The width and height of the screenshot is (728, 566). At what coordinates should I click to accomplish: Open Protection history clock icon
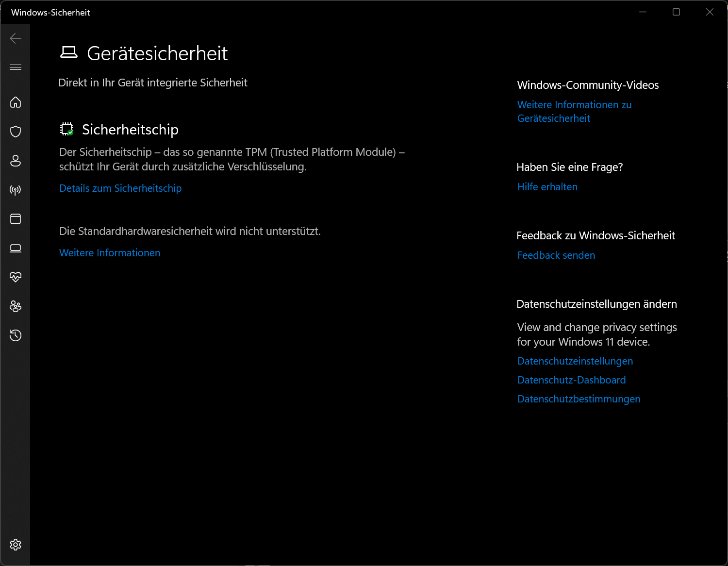[16, 335]
